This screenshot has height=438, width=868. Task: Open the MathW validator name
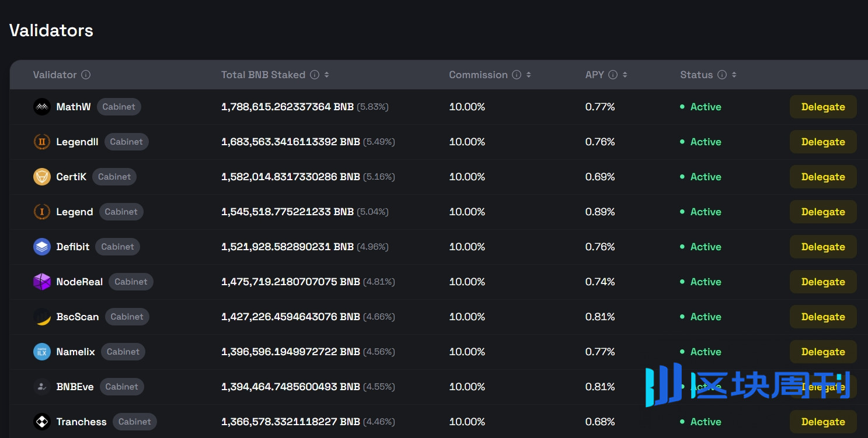pyautogui.click(x=74, y=107)
